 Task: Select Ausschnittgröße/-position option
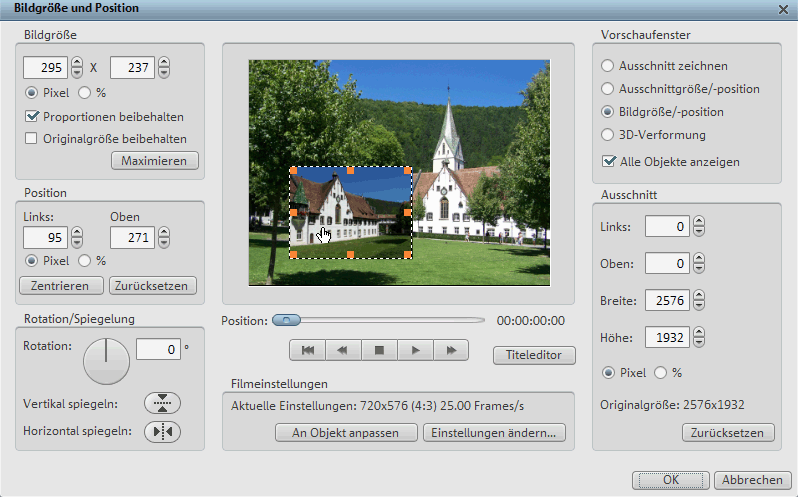click(x=607, y=89)
